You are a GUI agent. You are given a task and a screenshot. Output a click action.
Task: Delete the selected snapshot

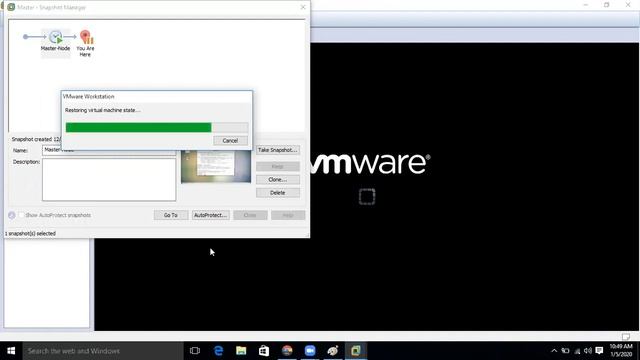(278, 193)
